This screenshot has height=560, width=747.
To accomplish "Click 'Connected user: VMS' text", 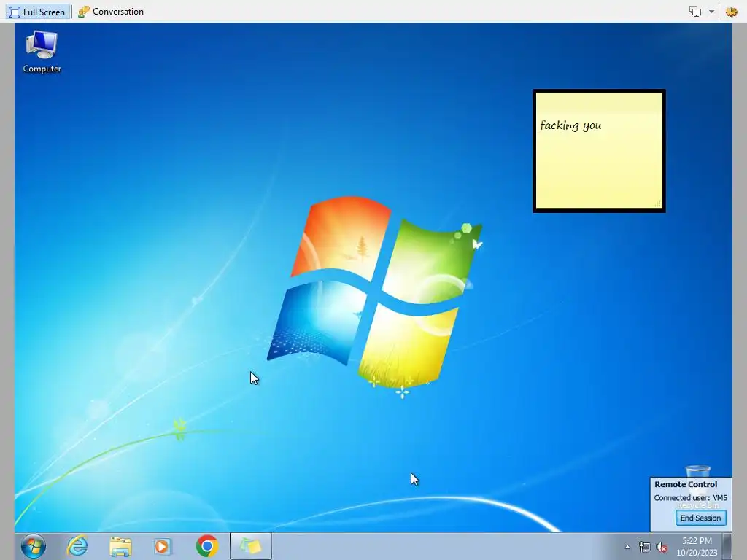I will pyautogui.click(x=690, y=497).
